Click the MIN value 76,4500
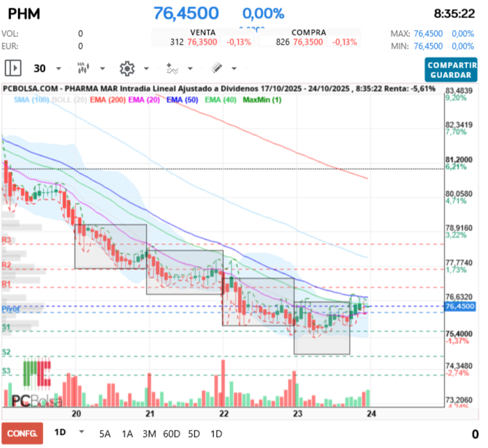 (428, 47)
